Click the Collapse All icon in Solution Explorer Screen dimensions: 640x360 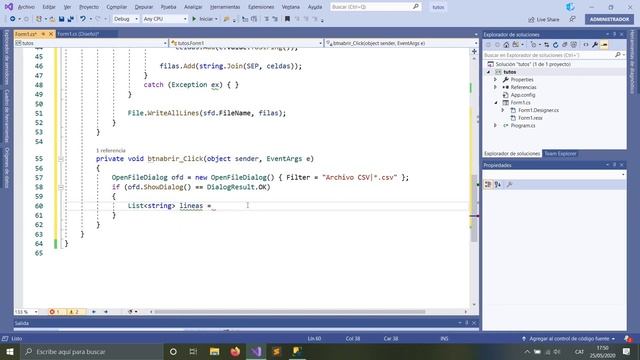point(564,45)
